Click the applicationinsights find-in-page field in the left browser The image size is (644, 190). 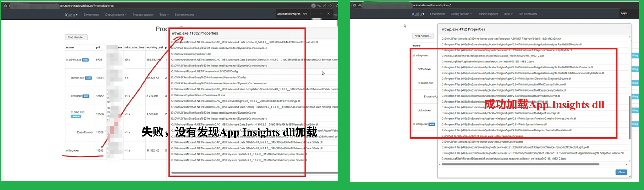(x=289, y=14)
